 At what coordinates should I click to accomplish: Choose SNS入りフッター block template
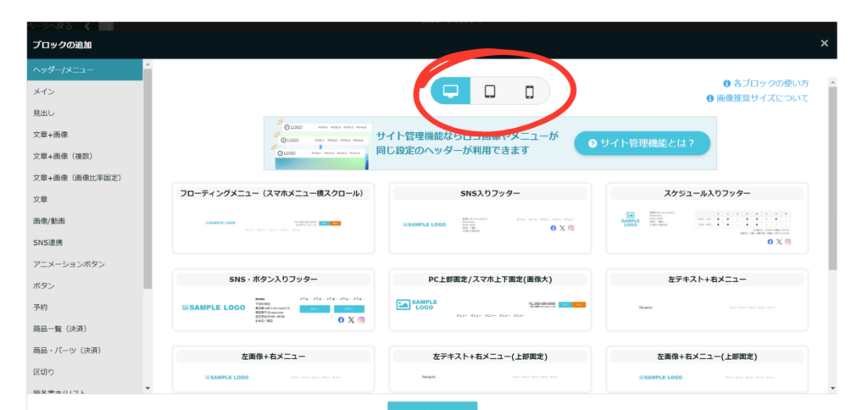(x=491, y=218)
